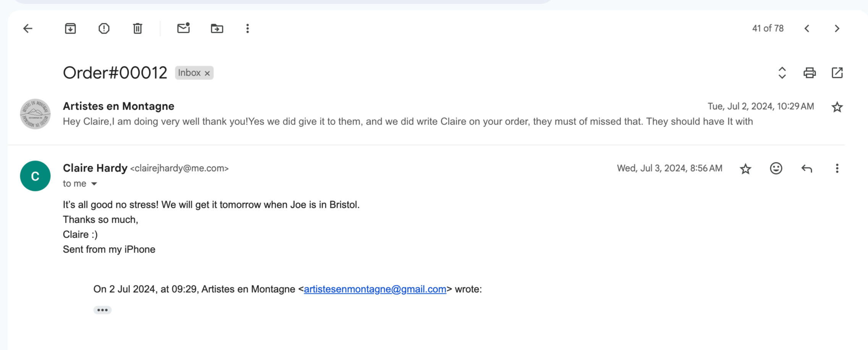The image size is (868, 350).
Task: Remove the Inbox label from conversation
Action: (x=207, y=73)
